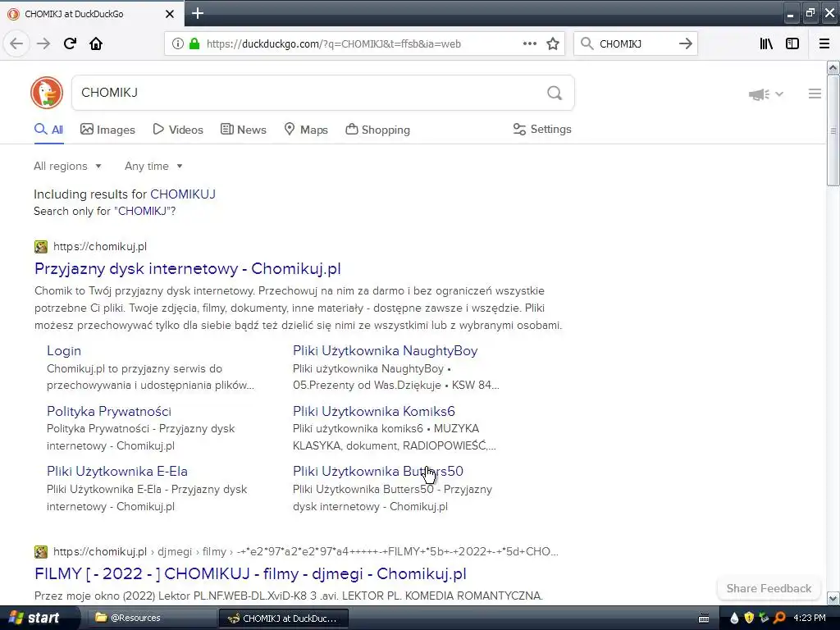Image resolution: width=840 pixels, height=630 pixels.
Task: Click the Share Feedback button
Action: 769,588
